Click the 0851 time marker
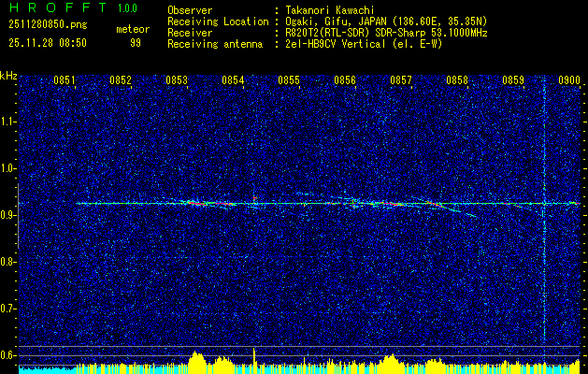Viewport: 588px width, 374px height. [x=65, y=80]
